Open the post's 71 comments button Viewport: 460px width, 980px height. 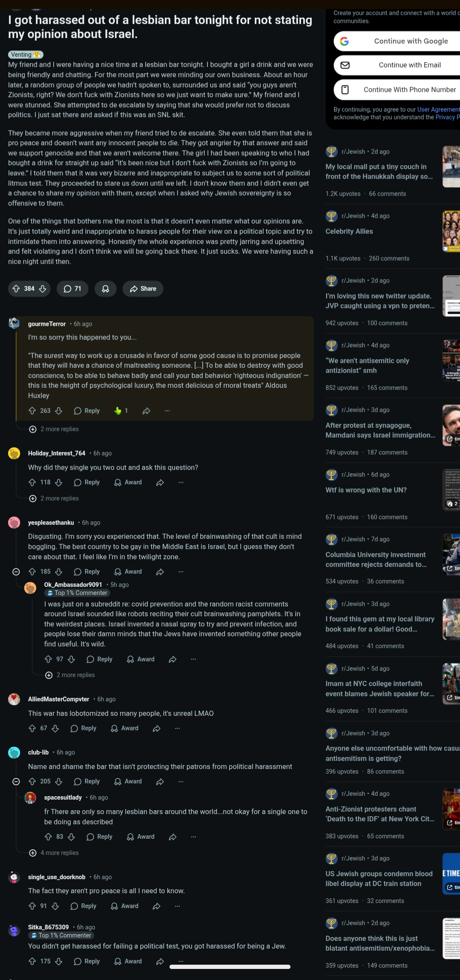tap(72, 289)
